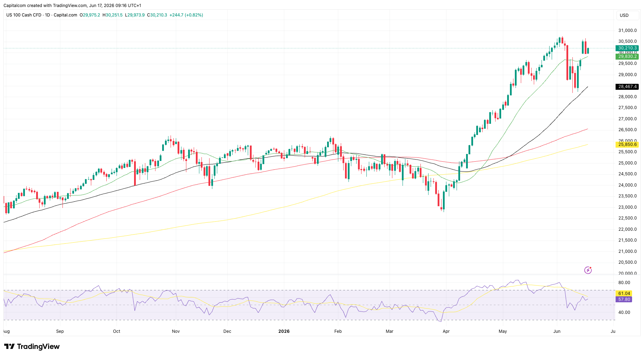The height and width of the screenshot is (357, 644).
Task: Click the 80.00 RSI scale level
Action: (x=624, y=283)
